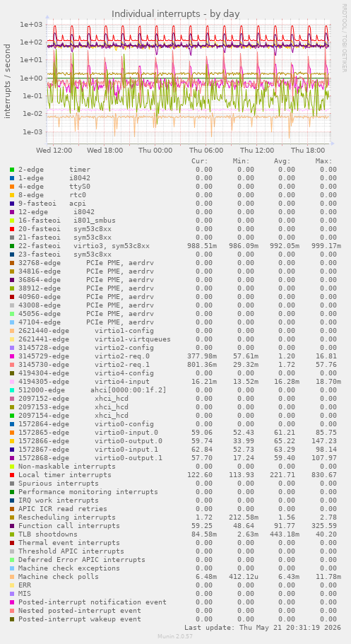Click the olive TLB shootdowns legend swatch
Viewport: 351px width, 644px height.
12,534
